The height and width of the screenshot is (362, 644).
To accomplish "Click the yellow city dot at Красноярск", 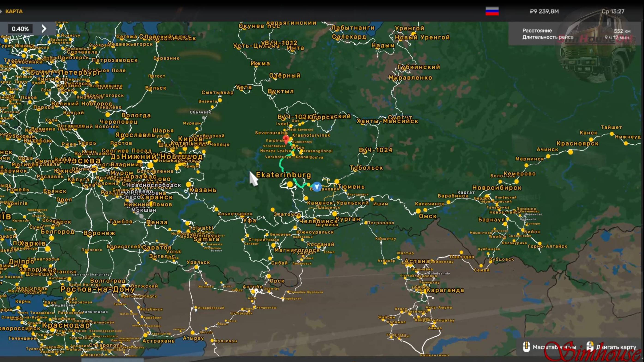I will pos(570,152).
